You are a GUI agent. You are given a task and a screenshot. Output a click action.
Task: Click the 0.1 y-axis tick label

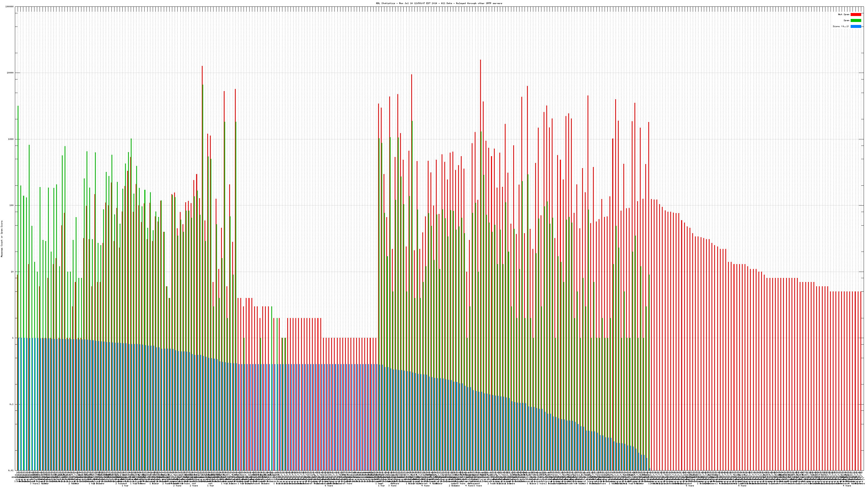pos(12,404)
